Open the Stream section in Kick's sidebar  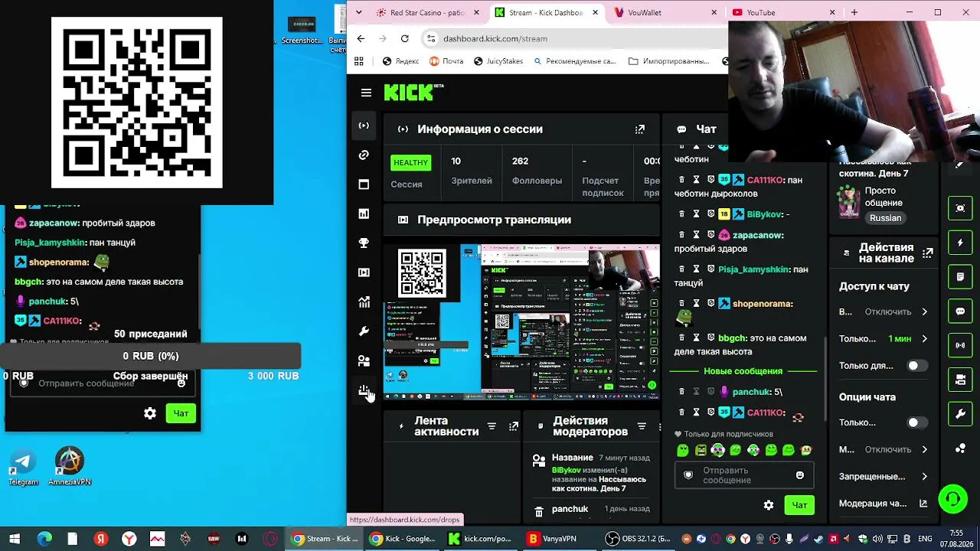(x=364, y=126)
